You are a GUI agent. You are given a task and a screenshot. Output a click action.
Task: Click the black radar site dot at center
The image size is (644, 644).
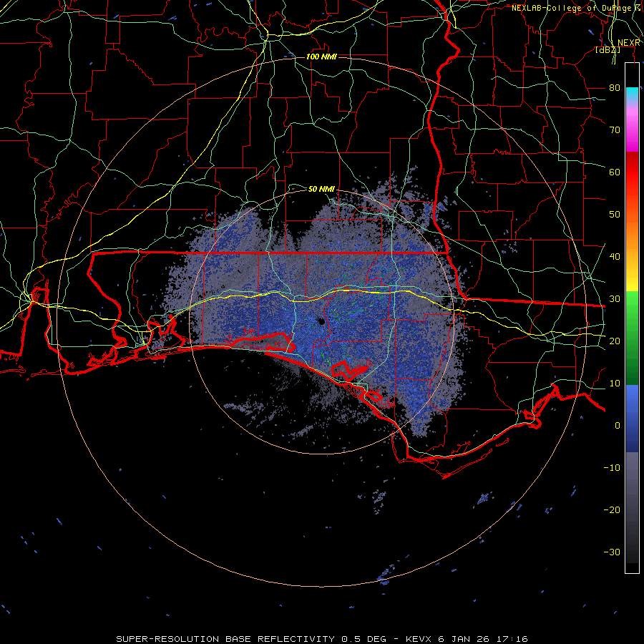click(321, 321)
